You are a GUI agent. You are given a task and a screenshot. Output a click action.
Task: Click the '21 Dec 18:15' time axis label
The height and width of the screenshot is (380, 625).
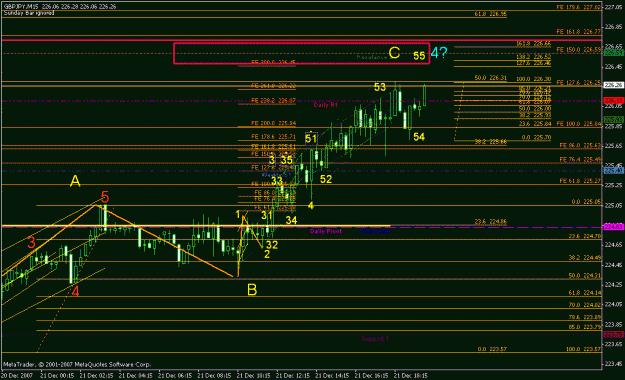[411, 376]
